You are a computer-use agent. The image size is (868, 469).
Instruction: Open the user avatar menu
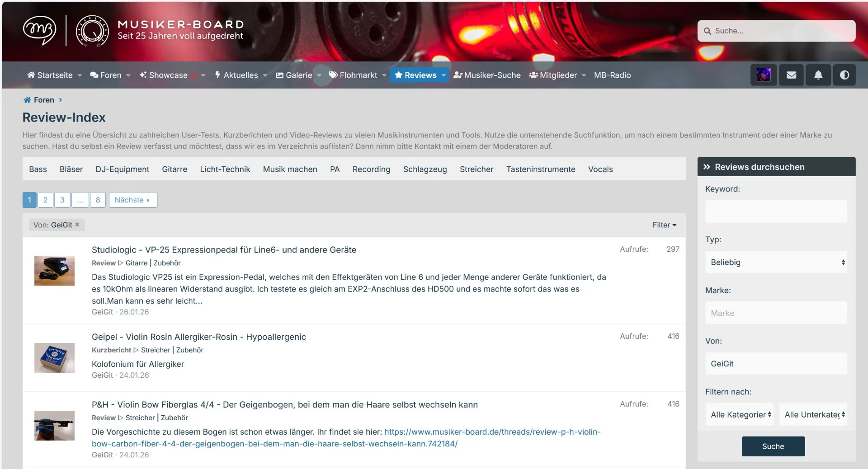764,75
